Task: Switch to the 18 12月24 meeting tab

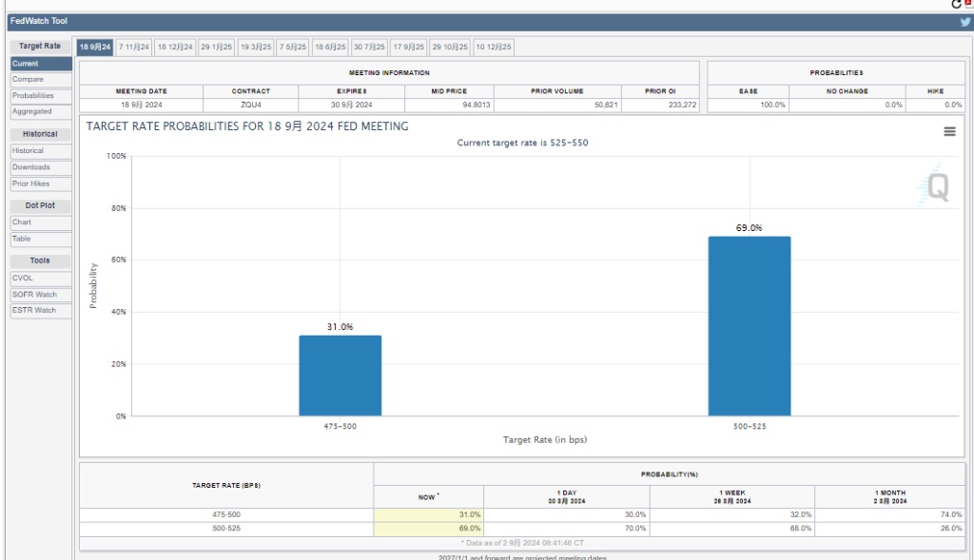Action: click(x=175, y=47)
